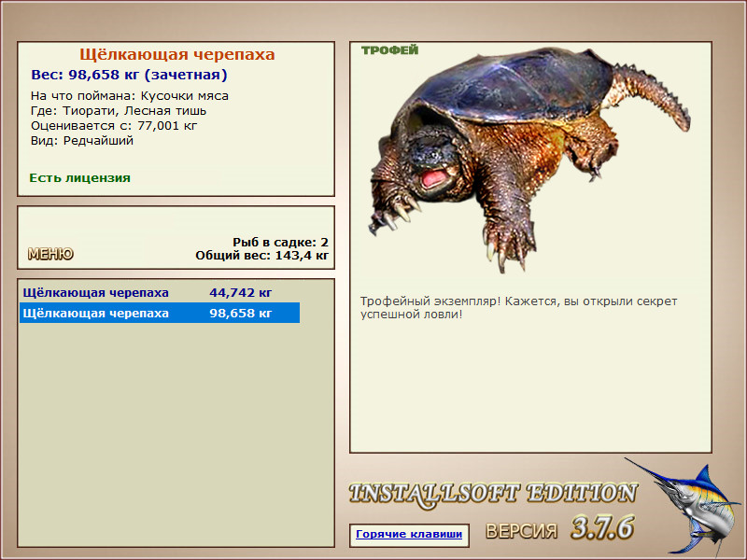
Task: Click the На что поймана: Кусочки мяса line
Action: click(x=130, y=96)
